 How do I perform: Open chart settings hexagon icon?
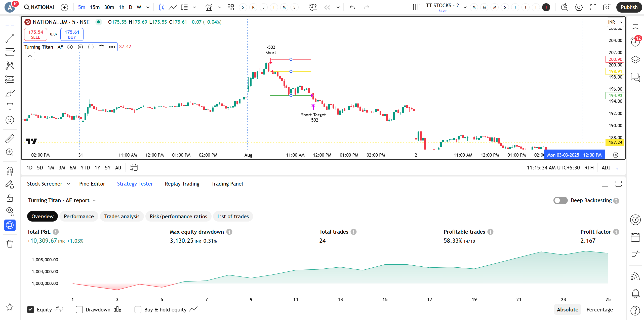click(579, 7)
